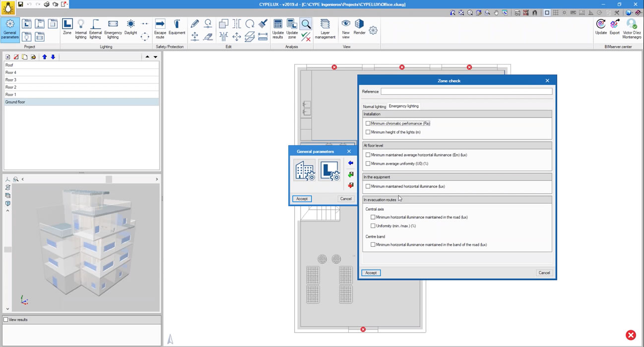The image size is (644, 347).
Task: Collapse the 3D view side toolbar chevron
Action: [7, 211]
